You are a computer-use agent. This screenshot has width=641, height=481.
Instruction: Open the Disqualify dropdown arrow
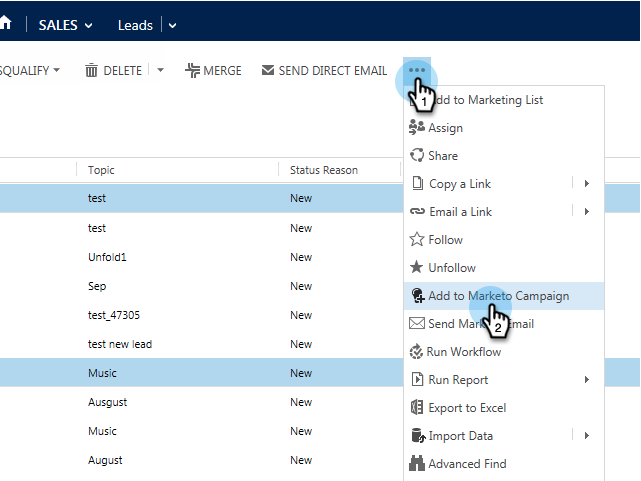(x=57, y=70)
